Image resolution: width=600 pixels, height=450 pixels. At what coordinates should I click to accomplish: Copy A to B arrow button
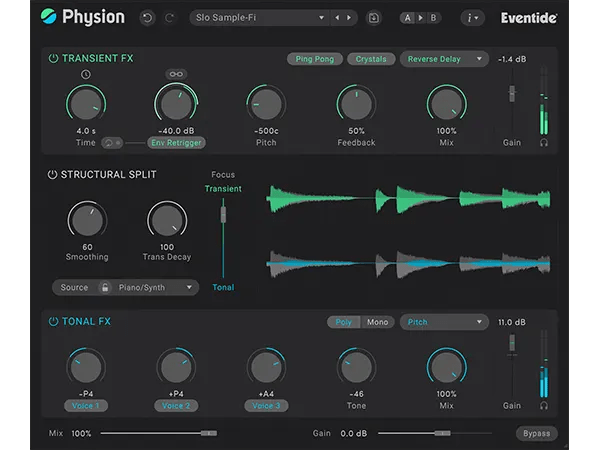[x=421, y=18]
